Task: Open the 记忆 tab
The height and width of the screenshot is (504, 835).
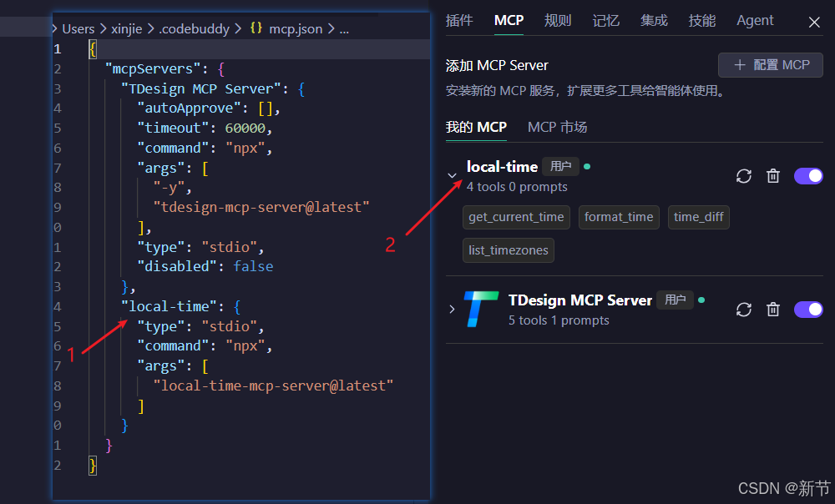Action: click(606, 21)
